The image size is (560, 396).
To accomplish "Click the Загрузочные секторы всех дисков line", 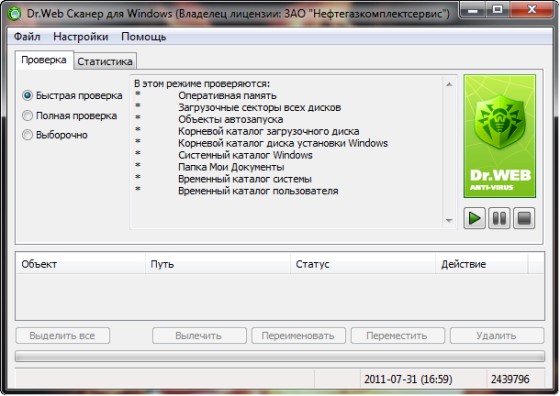I will 260,107.
